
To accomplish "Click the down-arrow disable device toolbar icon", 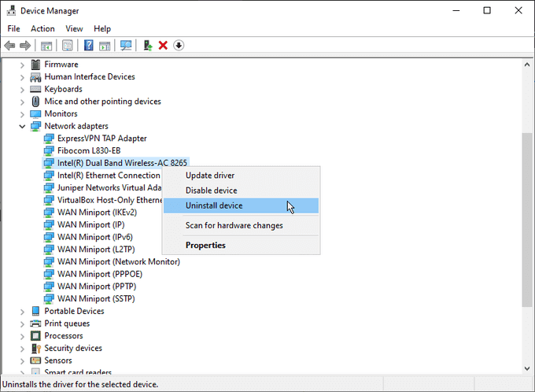I will click(179, 46).
